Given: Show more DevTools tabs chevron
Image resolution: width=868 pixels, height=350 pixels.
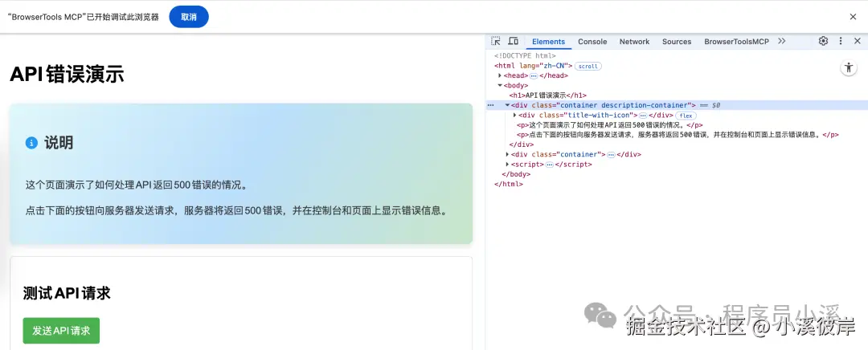Looking at the screenshot, I should [x=782, y=41].
